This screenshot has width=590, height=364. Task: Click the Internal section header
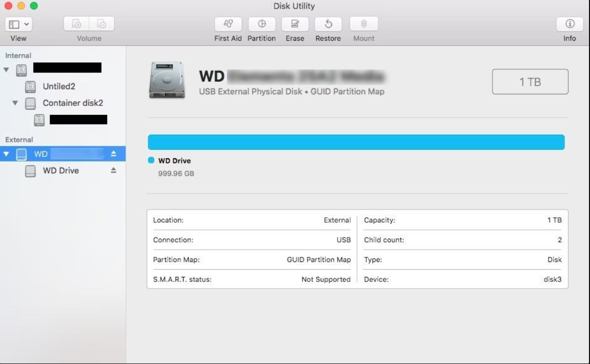click(x=18, y=56)
